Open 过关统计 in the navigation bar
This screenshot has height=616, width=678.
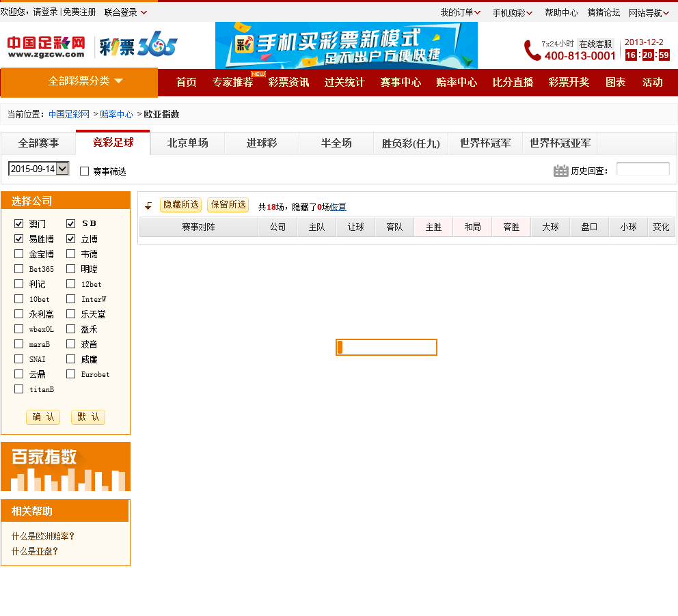[344, 82]
